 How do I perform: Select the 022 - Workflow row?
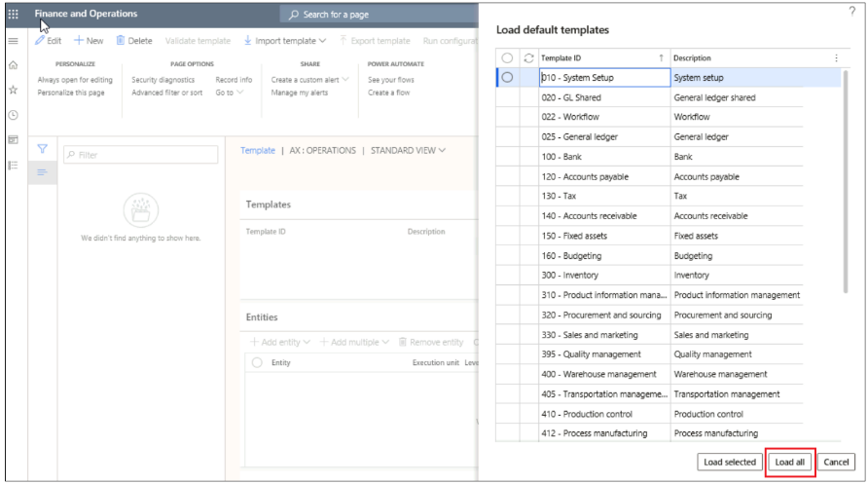(649, 117)
